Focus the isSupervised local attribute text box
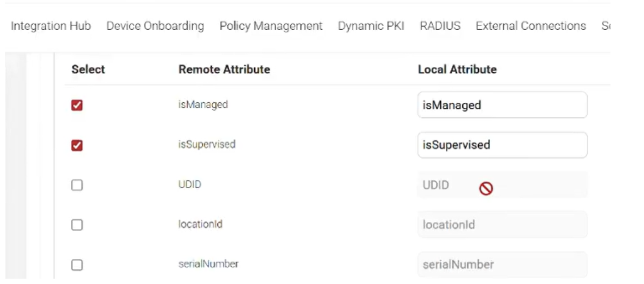 tap(502, 145)
